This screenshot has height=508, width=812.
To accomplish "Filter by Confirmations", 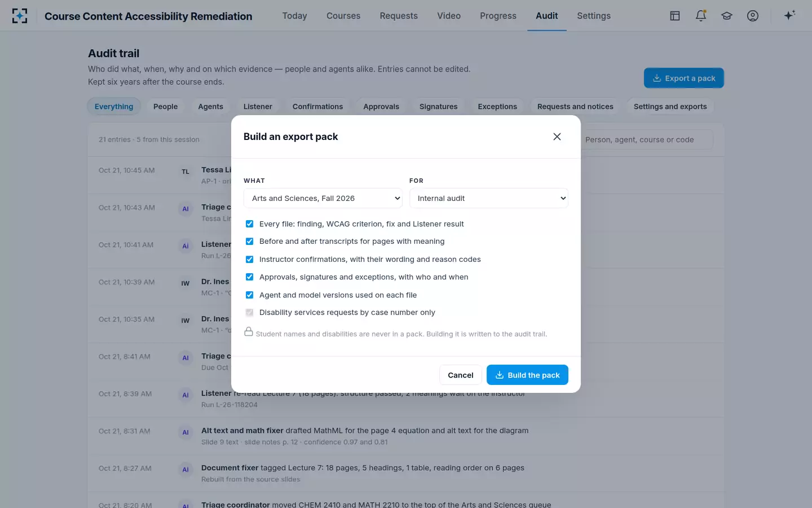I will (317, 107).
